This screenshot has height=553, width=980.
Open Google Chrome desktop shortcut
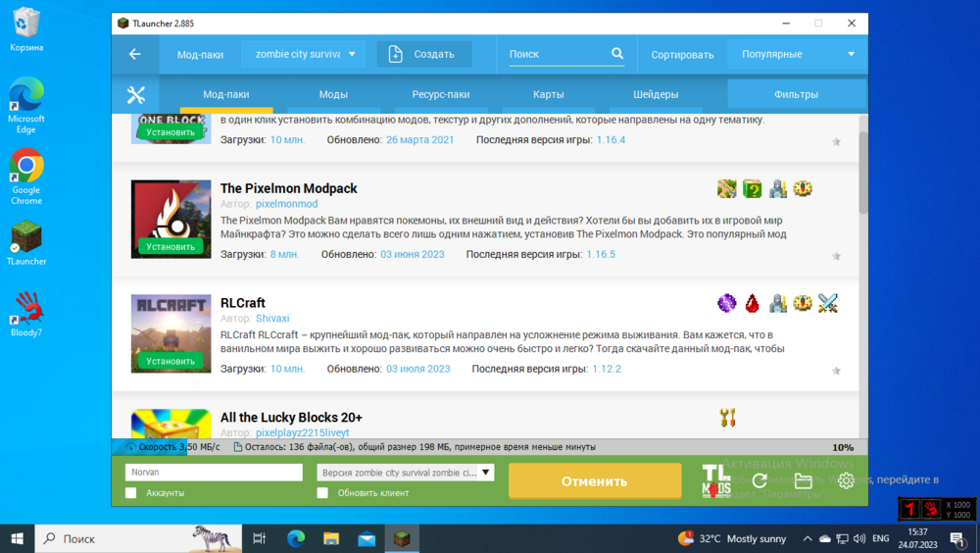pyautogui.click(x=26, y=177)
